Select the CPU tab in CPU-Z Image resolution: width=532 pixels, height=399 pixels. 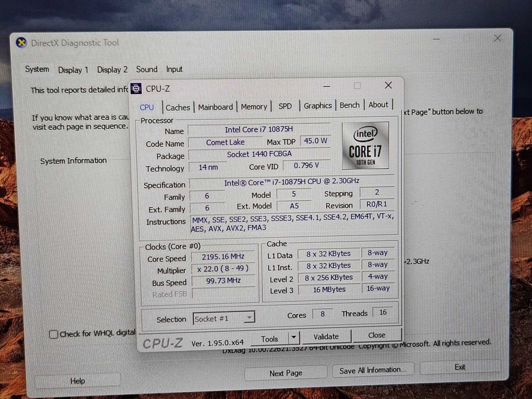click(x=147, y=108)
